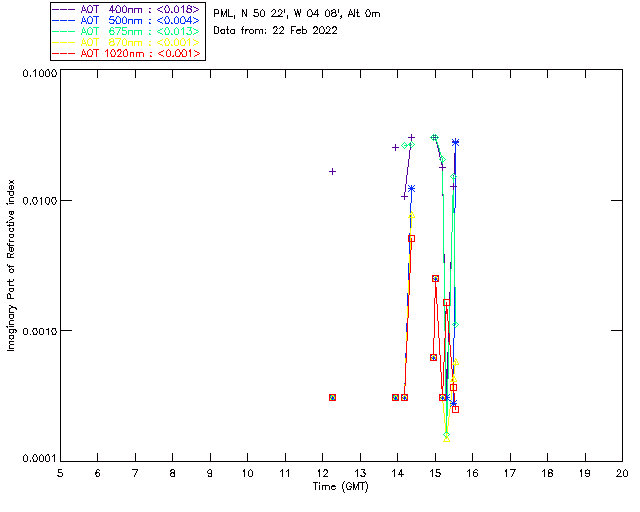Viewport: 640px width, 512px height.
Task: Click the AOT 675nm legend label
Action: click(140, 31)
